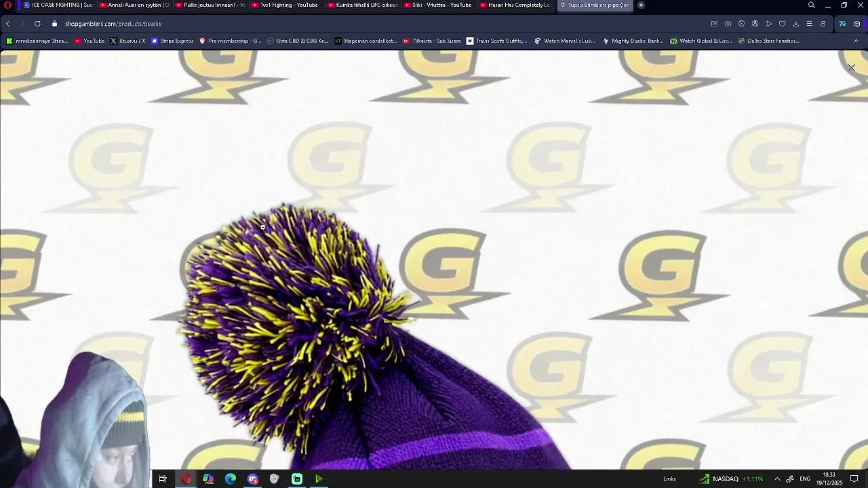Image resolution: width=868 pixels, height=488 pixels.
Task: Open the downloads icon in the toolbar
Action: 795,24
